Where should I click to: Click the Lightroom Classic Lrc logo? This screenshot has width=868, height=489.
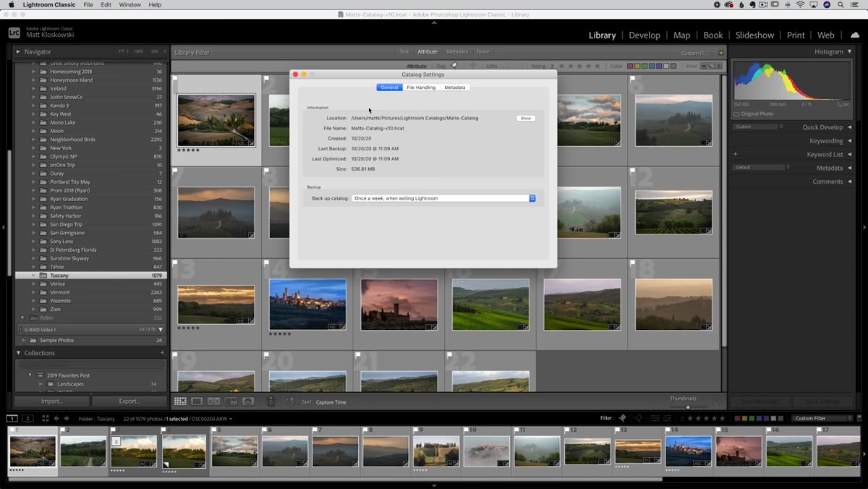(x=14, y=33)
